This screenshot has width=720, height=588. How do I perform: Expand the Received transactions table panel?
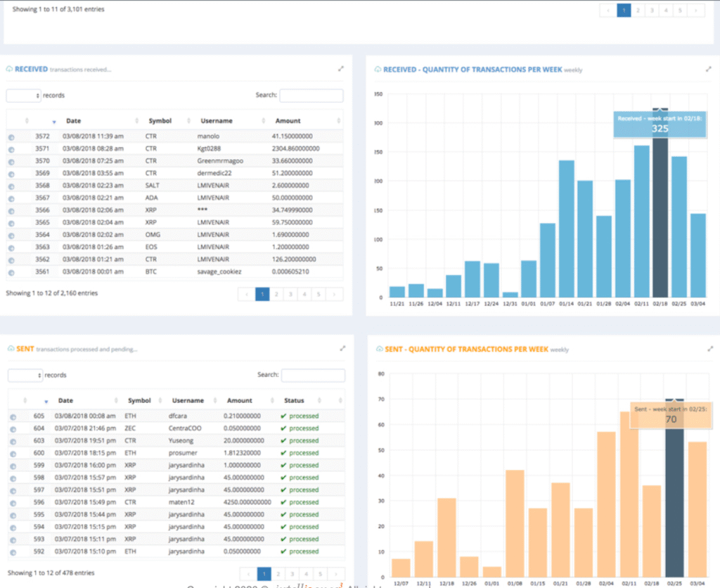341,69
